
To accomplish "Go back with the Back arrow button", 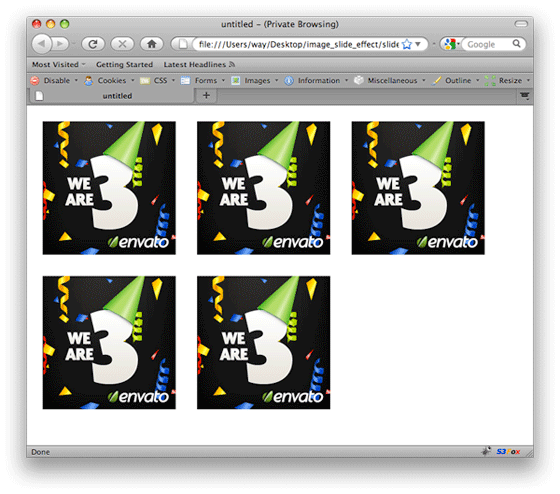I will [41, 44].
